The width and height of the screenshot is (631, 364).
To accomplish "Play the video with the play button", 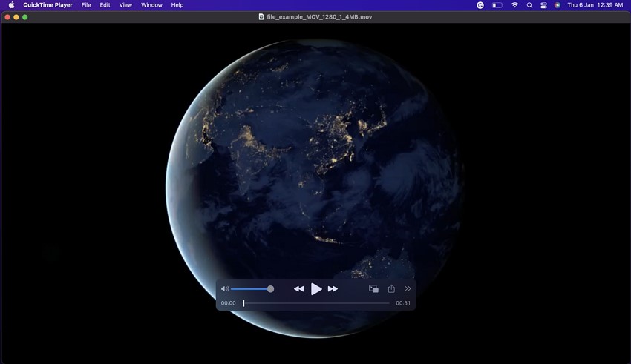I will (316, 289).
